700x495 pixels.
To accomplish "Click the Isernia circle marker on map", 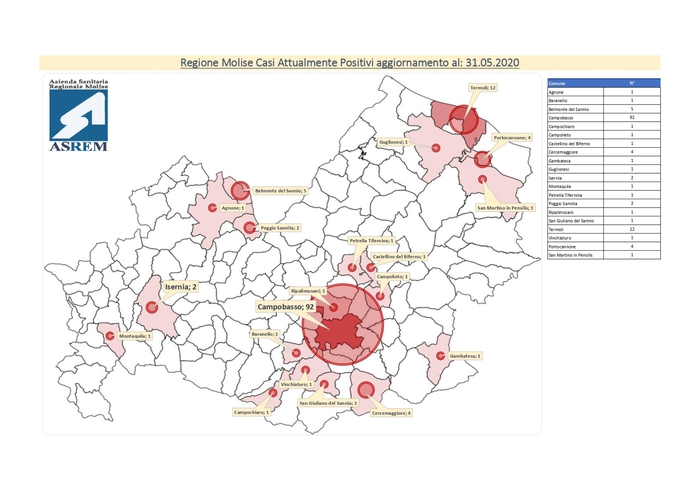I will [x=152, y=307].
